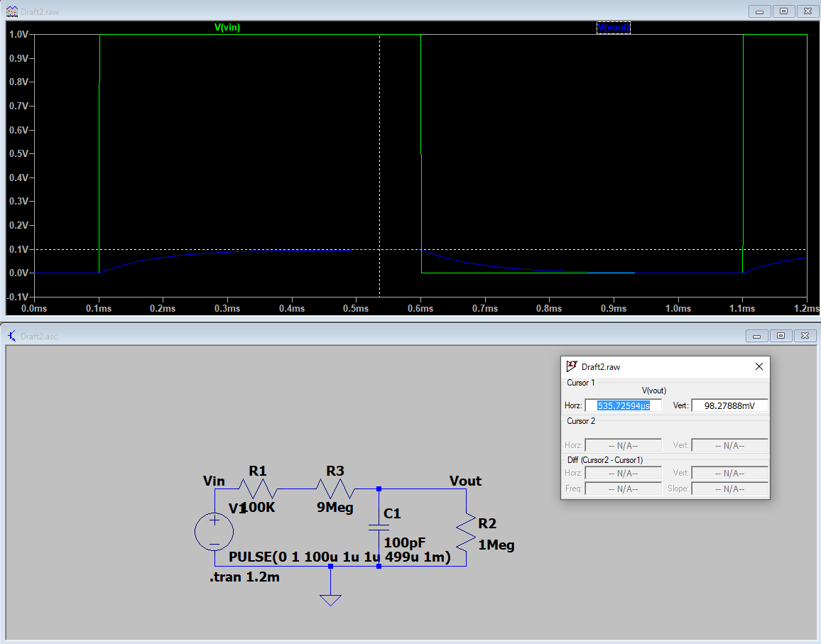This screenshot has height=644, width=821.
Task: Click the ground symbol in schematic
Action: click(330, 599)
